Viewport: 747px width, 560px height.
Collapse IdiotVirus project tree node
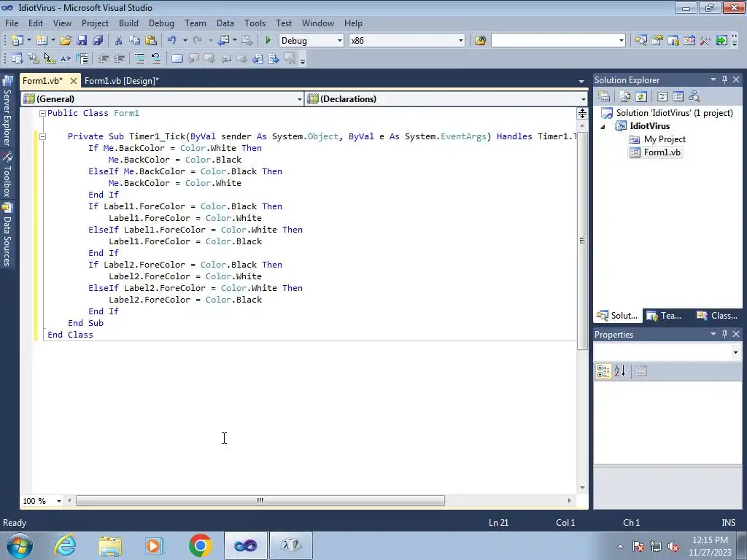[x=603, y=127]
